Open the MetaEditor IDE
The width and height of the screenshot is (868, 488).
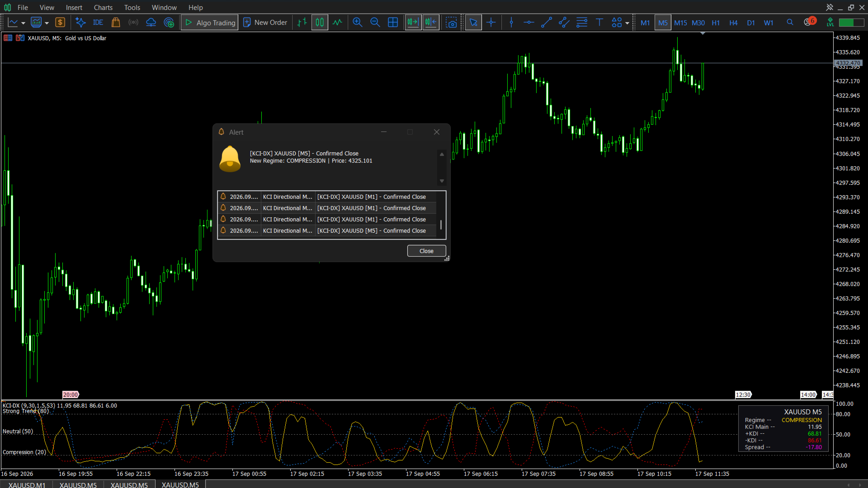[x=98, y=23]
